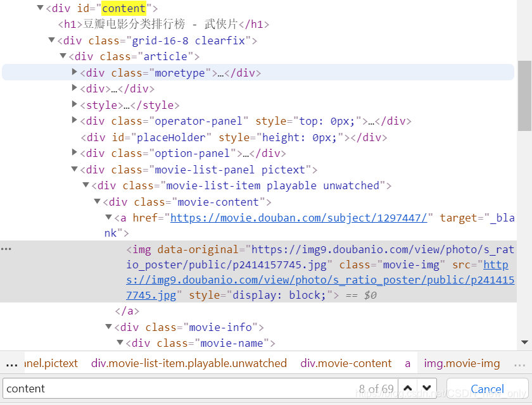Expand the option-panel div node

pyautogui.click(x=74, y=152)
